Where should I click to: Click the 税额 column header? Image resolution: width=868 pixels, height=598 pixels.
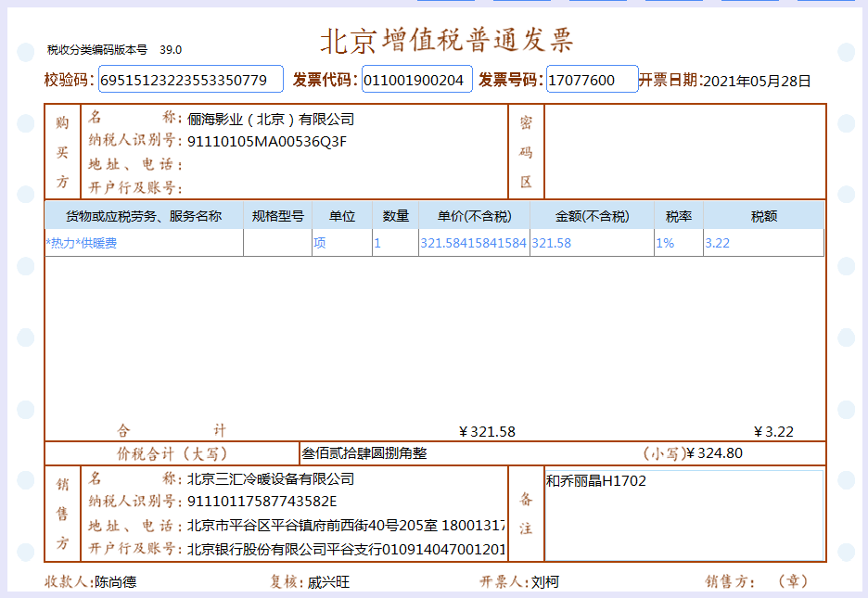tap(764, 216)
